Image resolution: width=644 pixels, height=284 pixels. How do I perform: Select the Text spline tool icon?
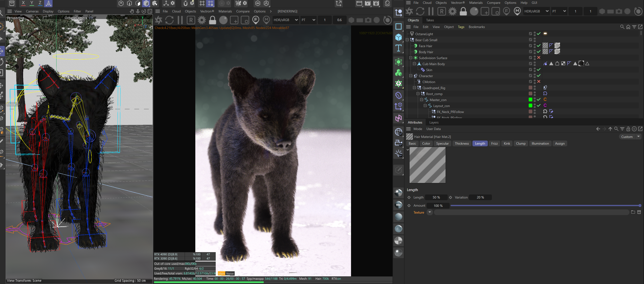[399, 48]
